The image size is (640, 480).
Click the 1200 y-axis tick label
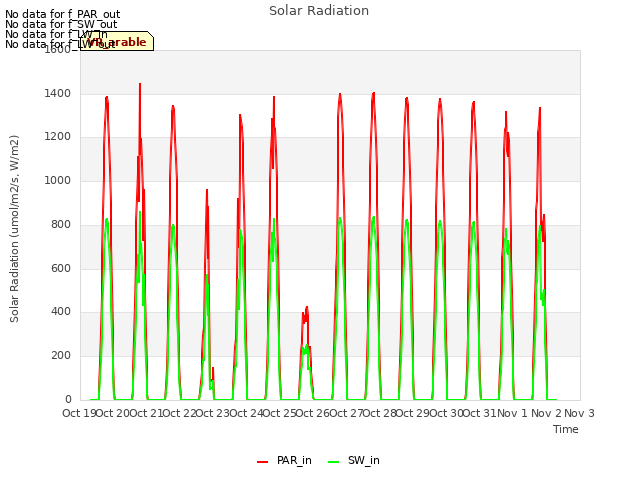[58, 137]
